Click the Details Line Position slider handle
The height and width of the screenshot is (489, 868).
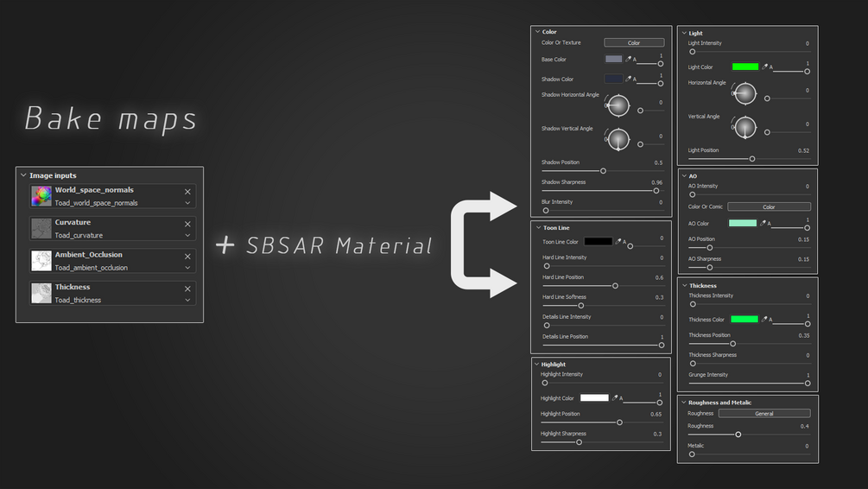(x=662, y=345)
